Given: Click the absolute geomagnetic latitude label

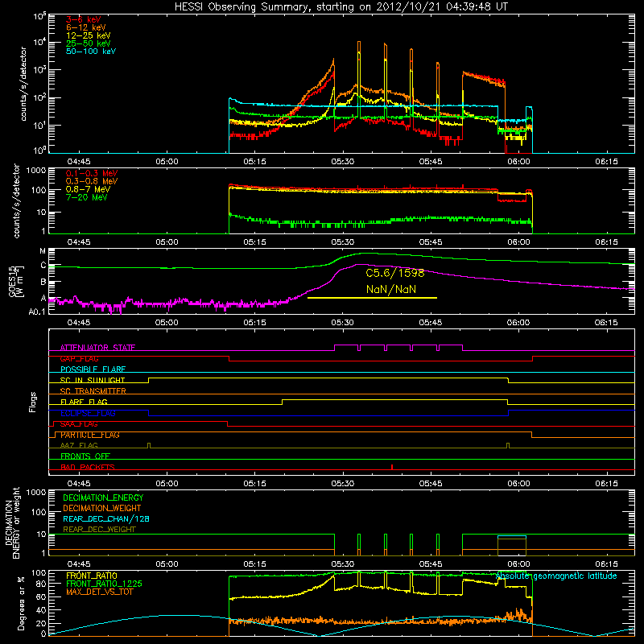Looking at the screenshot, I should 556,576.
